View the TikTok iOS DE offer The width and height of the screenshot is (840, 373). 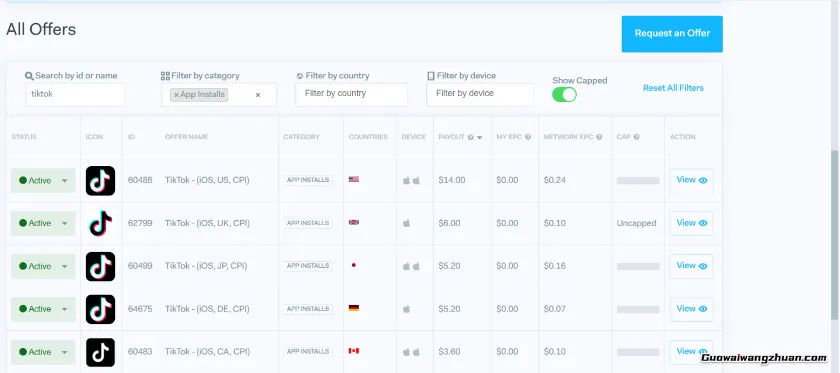692,309
